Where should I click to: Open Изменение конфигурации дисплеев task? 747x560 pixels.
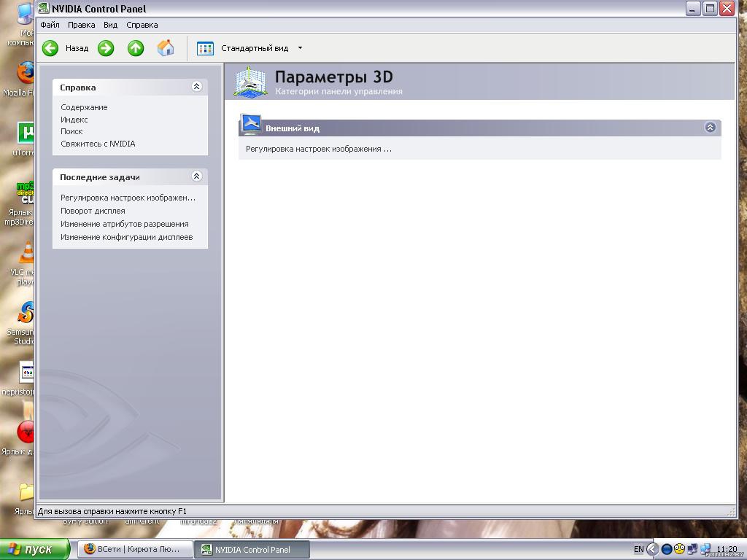127,237
